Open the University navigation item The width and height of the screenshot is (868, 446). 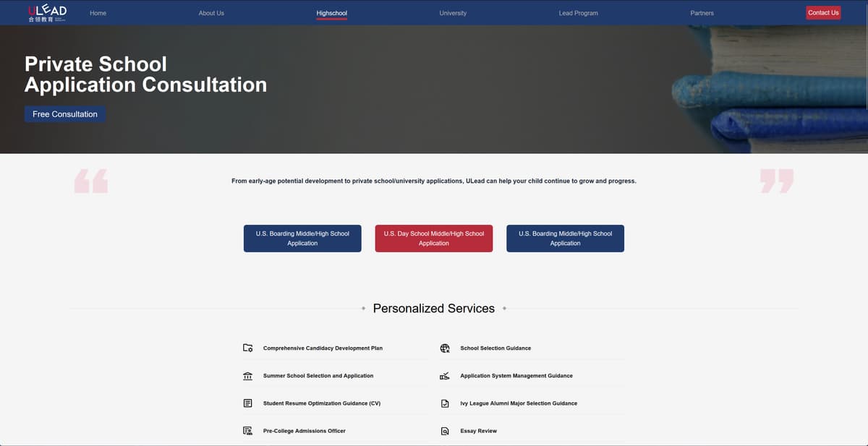point(453,12)
